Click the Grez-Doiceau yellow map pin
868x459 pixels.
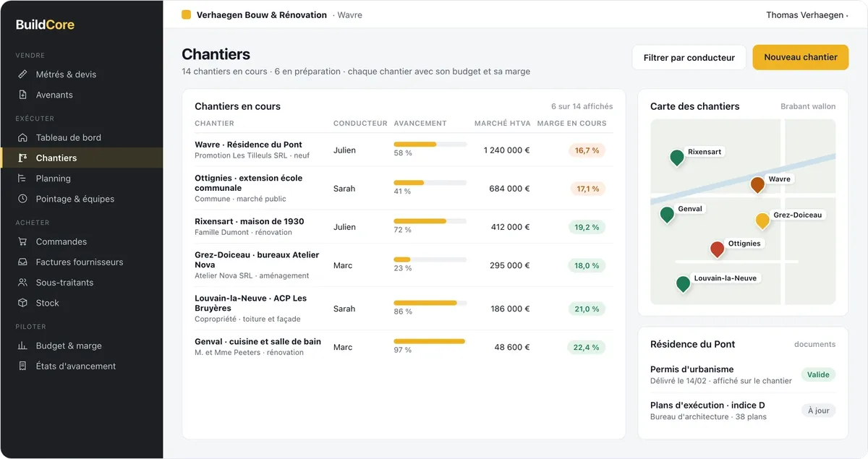(x=762, y=220)
